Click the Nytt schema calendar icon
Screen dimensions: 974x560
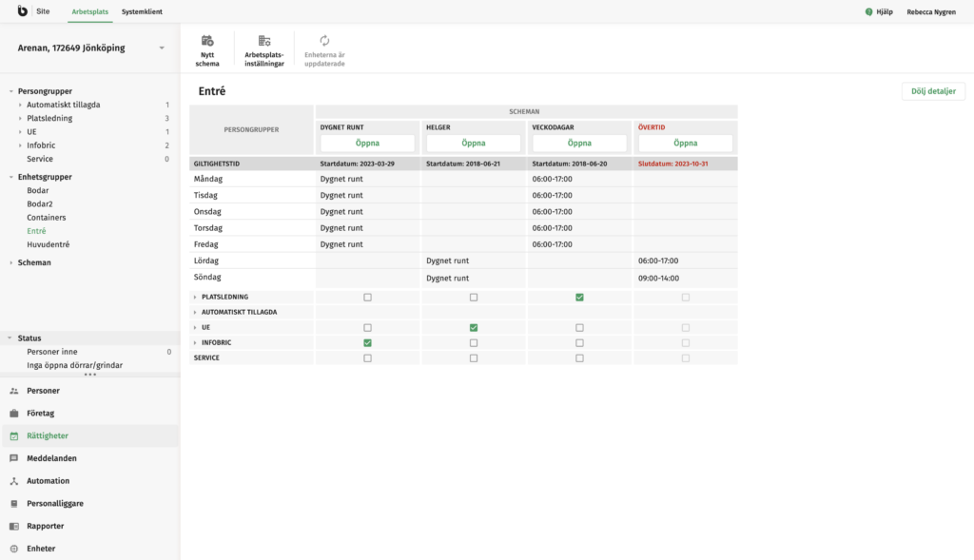click(207, 41)
